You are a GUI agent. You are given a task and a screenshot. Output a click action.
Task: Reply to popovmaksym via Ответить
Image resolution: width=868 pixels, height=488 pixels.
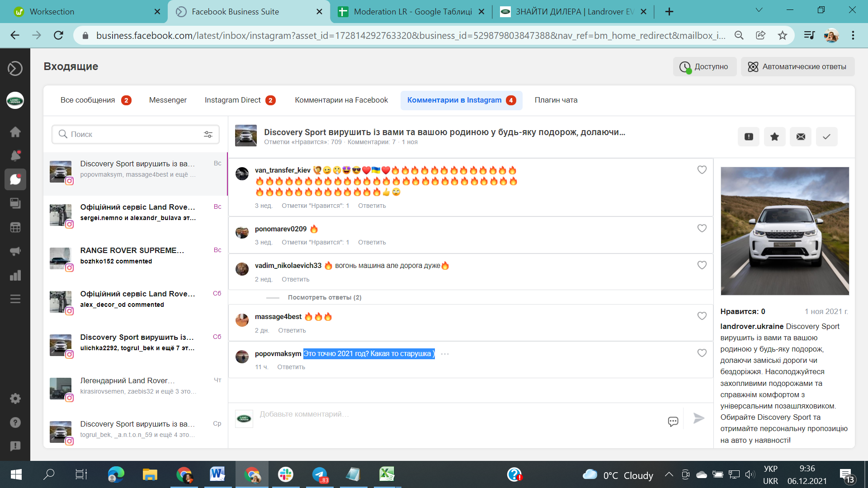coord(291,367)
